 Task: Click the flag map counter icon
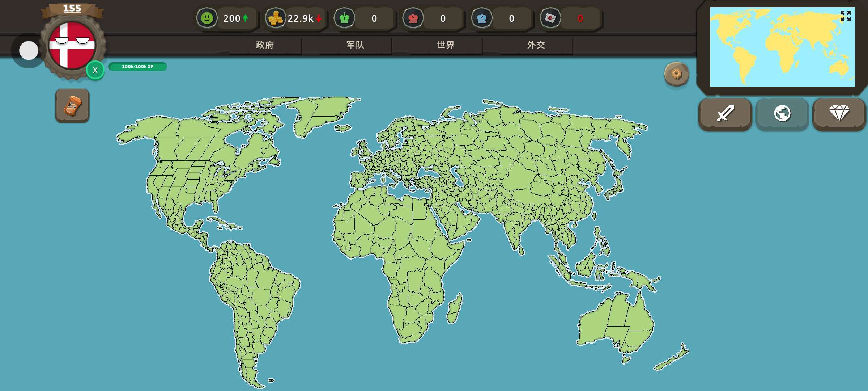point(550,18)
